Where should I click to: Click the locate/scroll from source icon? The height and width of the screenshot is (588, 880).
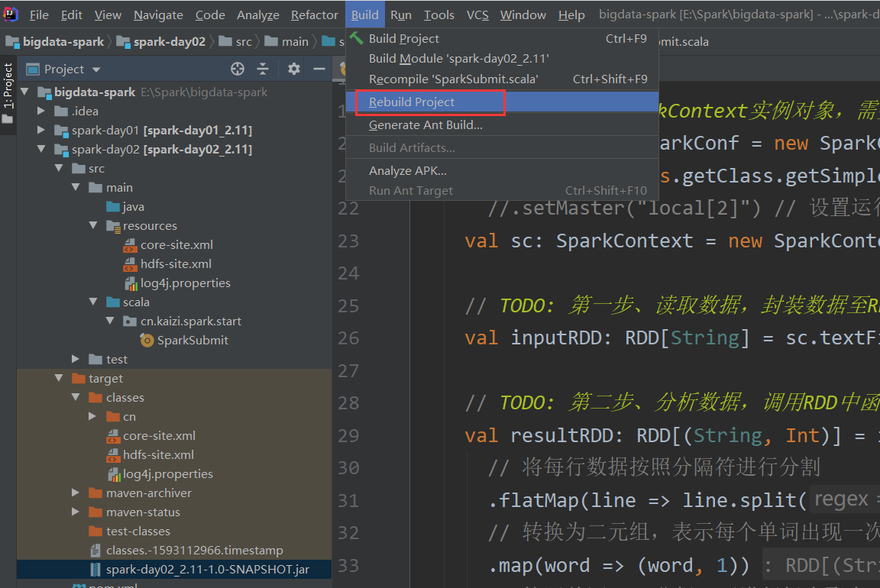tap(238, 69)
